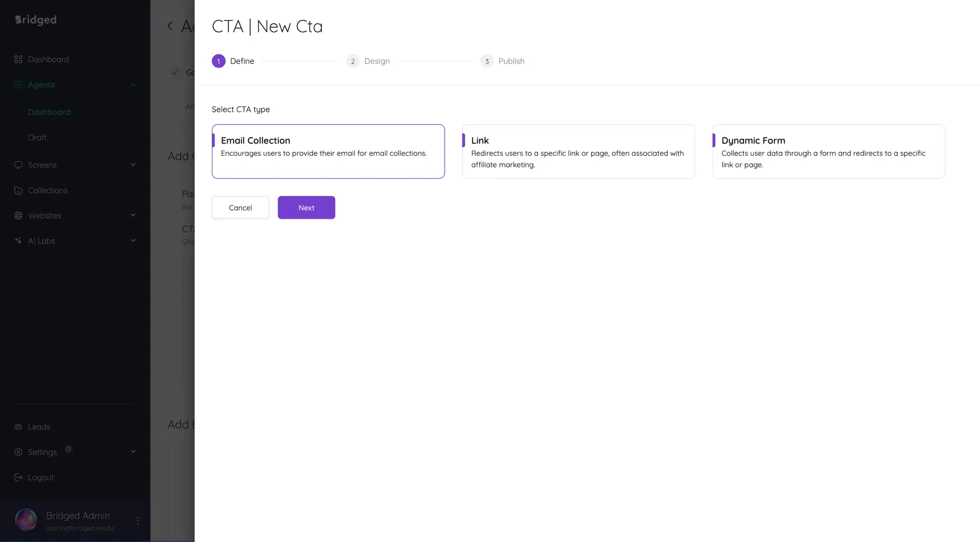Viewport: 980px width, 542px height.
Task: Open the Dashboard from the sidebar icon
Action: tap(18, 59)
